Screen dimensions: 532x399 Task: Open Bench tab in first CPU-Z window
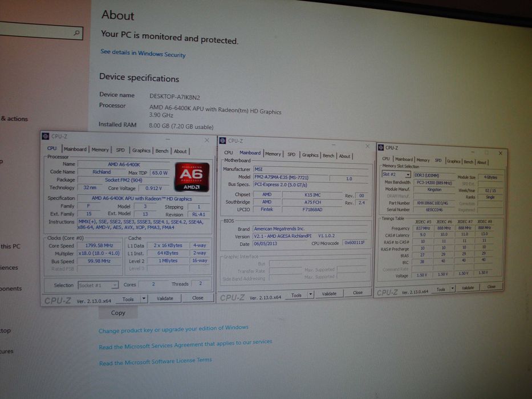click(162, 150)
